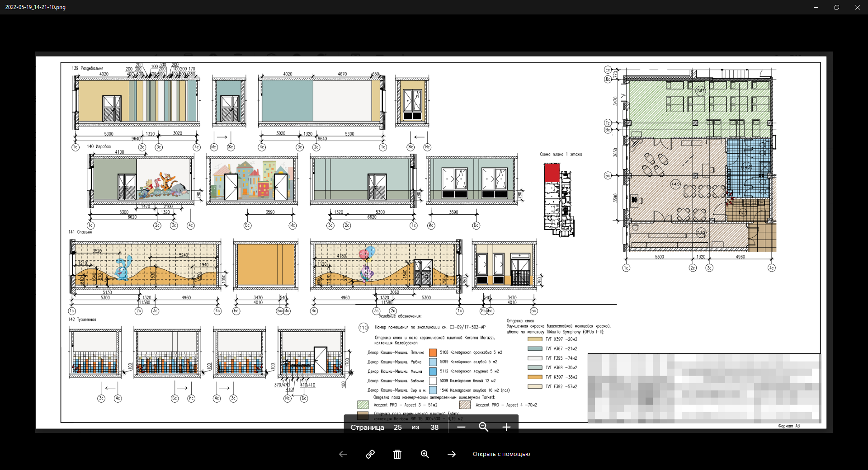Click the 'Страница' label in the page bar
The width and height of the screenshot is (868, 470).
tap(367, 428)
